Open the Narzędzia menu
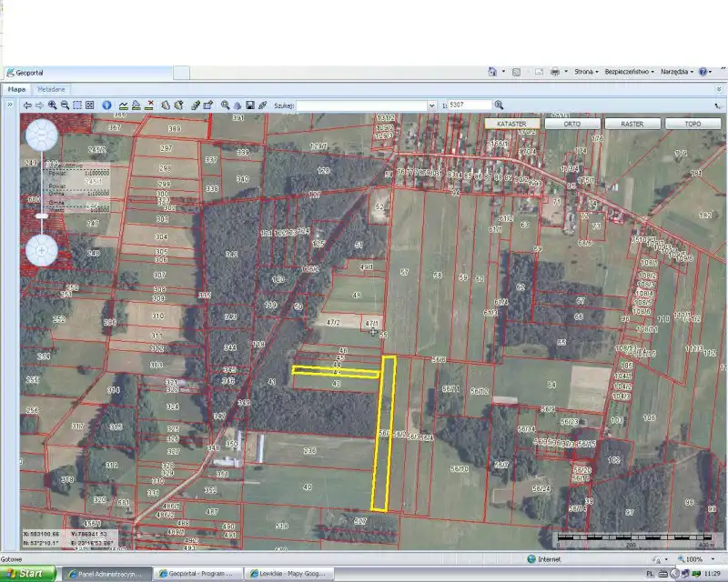This screenshot has width=728, height=582. (678, 71)
